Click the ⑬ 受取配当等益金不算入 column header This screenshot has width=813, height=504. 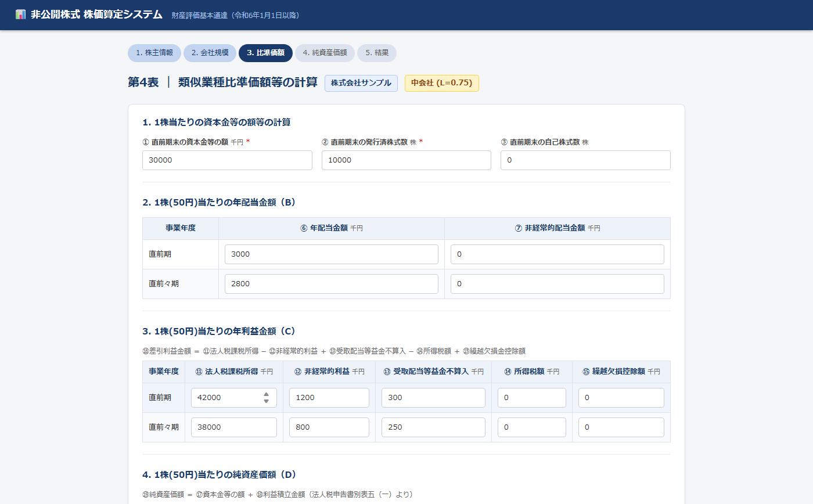coord(433,372)
